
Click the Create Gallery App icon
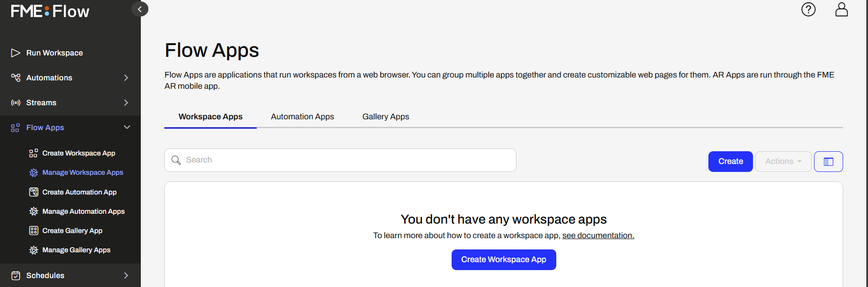33,231
